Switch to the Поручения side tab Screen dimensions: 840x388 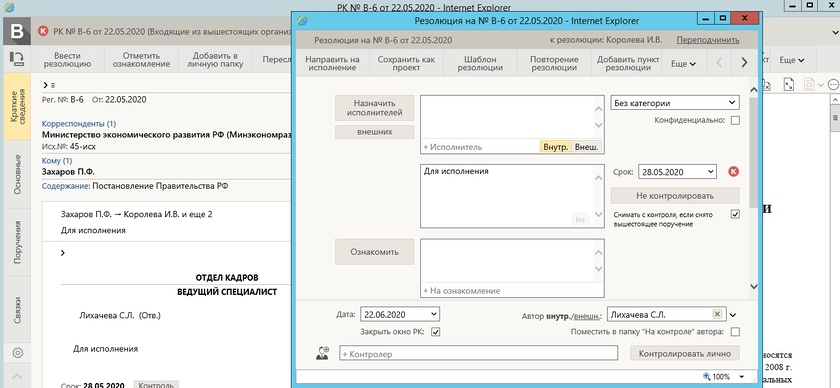(x=17, y=242)
